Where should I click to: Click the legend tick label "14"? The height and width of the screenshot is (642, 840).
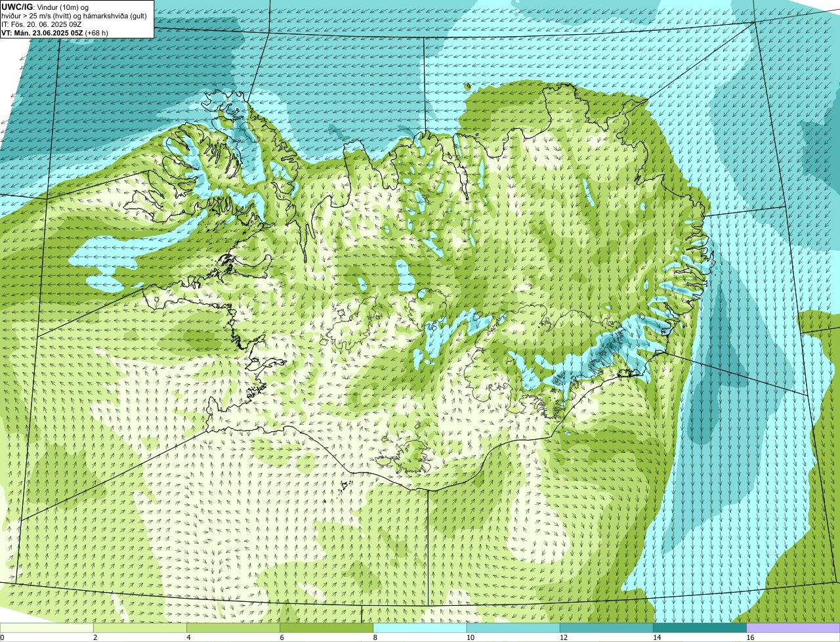tap(656, 637)
